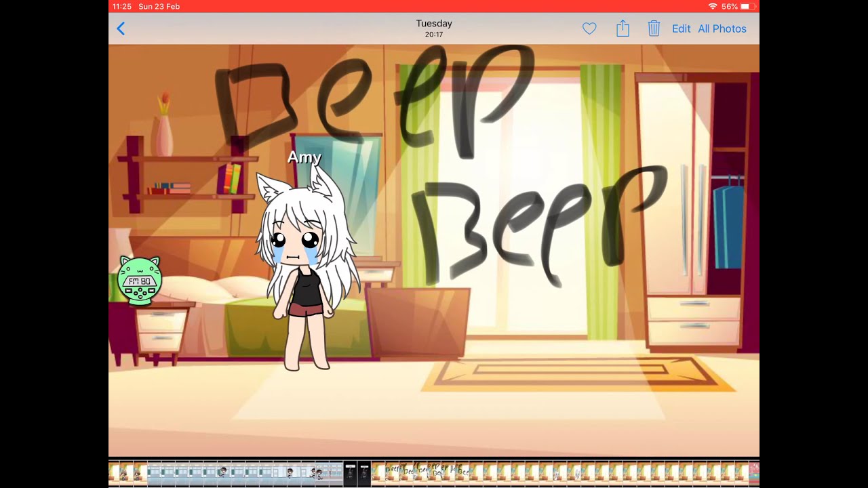Tap Edit to modify the photo

(681, 28)
